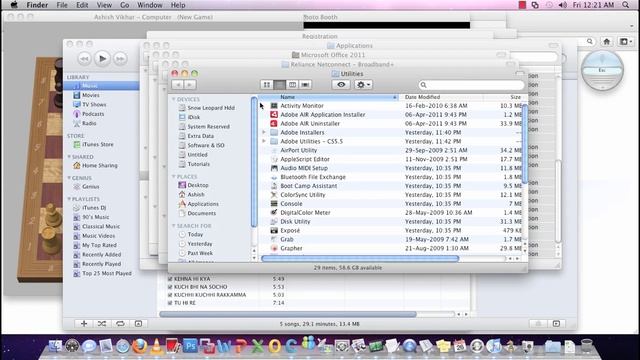Sort Utilities list by Name column
This screenshot has height=360, width=640.
tap(329, 97)
